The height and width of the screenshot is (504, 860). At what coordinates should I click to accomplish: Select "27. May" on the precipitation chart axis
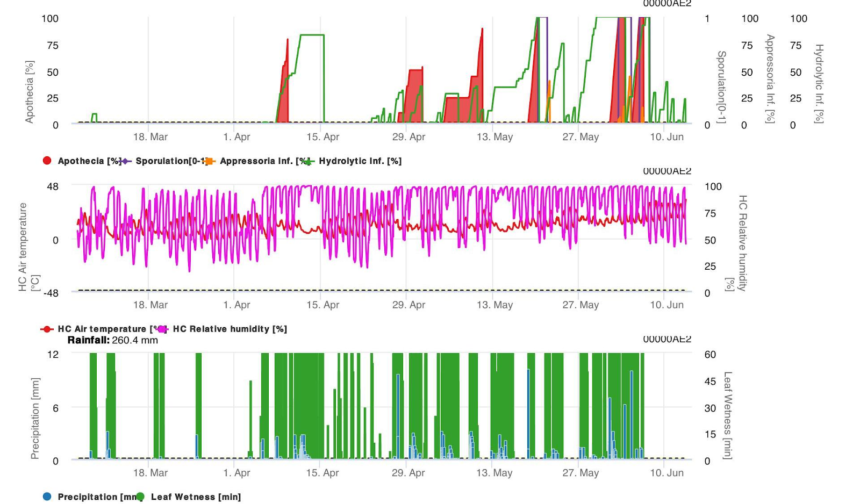(x=580, y=473)
